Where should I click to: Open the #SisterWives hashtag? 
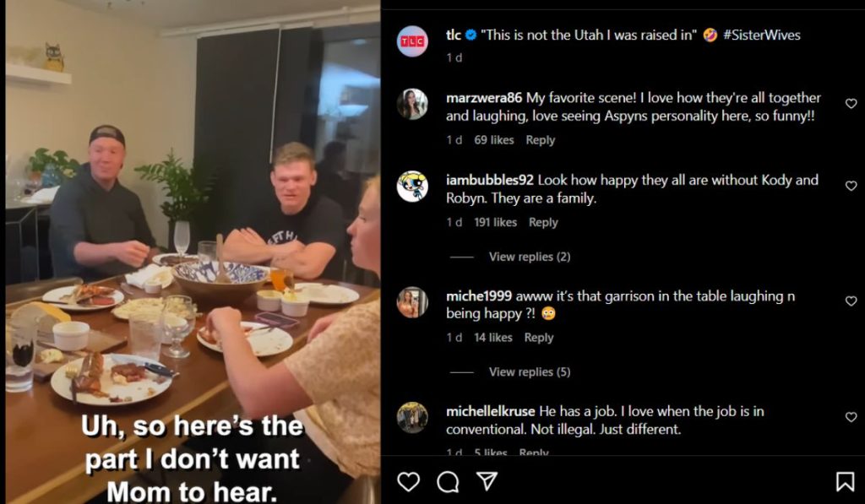(761, 35)
